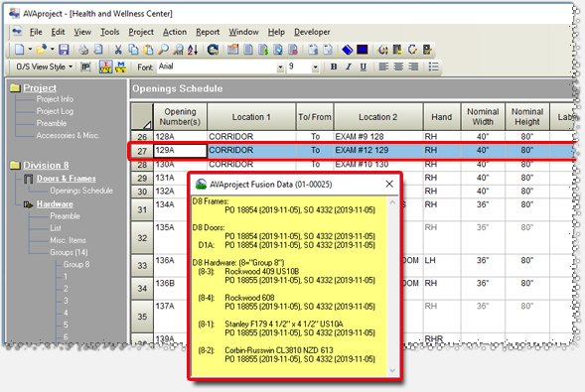Open the File menu
This screenshot has width=585, height=392.
tap(36, 32)
